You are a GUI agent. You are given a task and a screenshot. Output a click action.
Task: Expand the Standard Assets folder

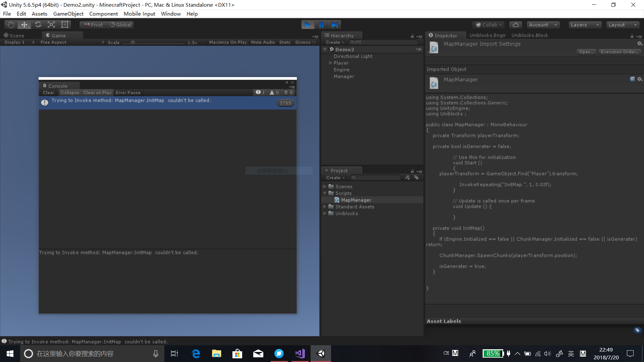[325, 206]
